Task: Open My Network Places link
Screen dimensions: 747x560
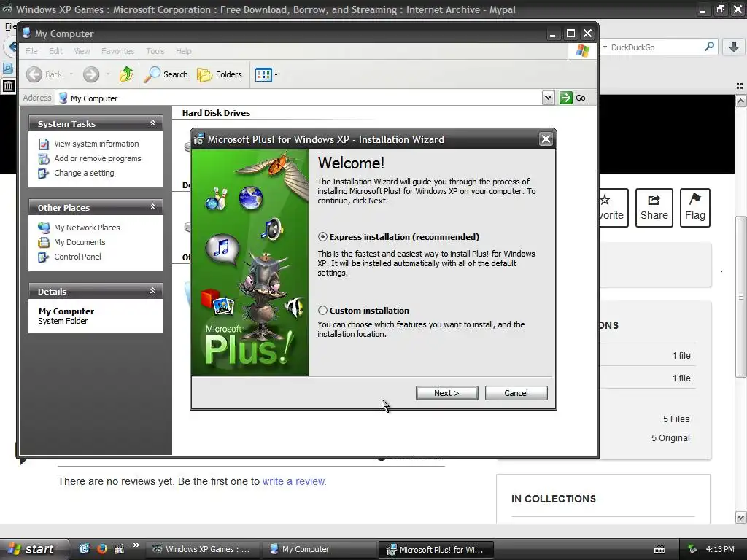Action: point(87,227)
